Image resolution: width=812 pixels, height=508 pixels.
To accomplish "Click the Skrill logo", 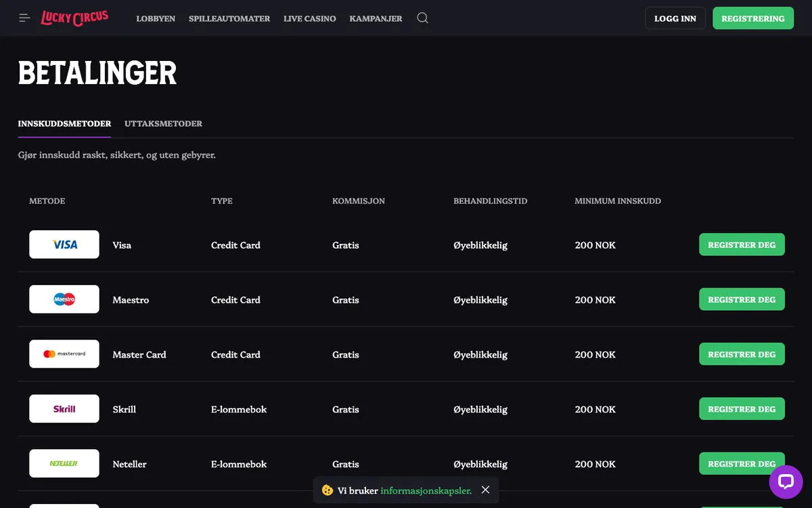I will click(64, 409).
